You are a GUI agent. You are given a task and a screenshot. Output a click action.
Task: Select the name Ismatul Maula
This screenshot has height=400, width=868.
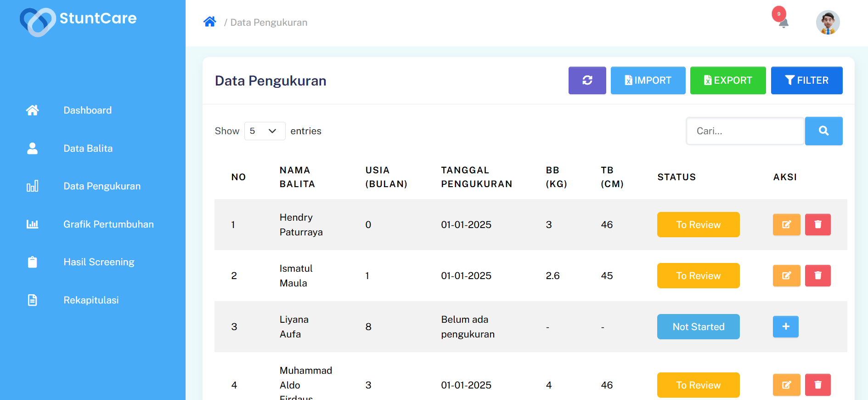(x=296, y=276)
